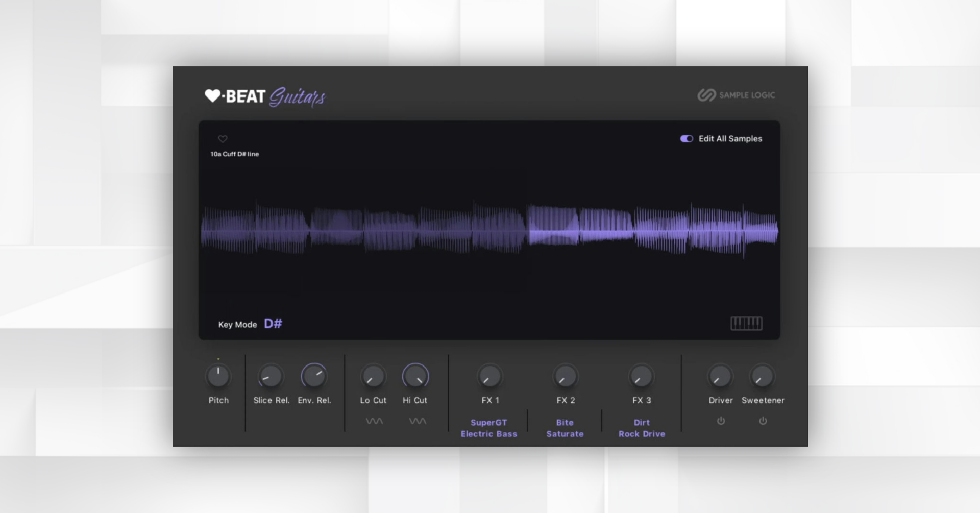The image size is (980, 513).
Task: Click the Lo Cut knob
Action: tap(373, 377)
